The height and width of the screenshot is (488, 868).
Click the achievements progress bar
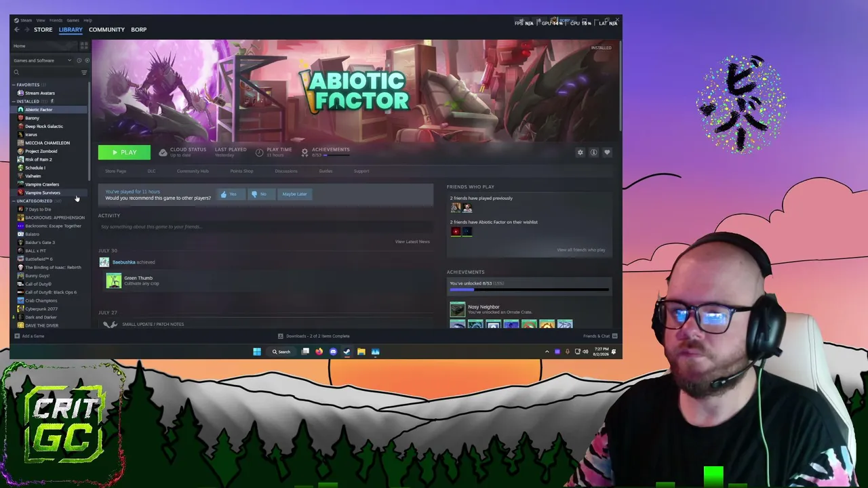point(529,290)
